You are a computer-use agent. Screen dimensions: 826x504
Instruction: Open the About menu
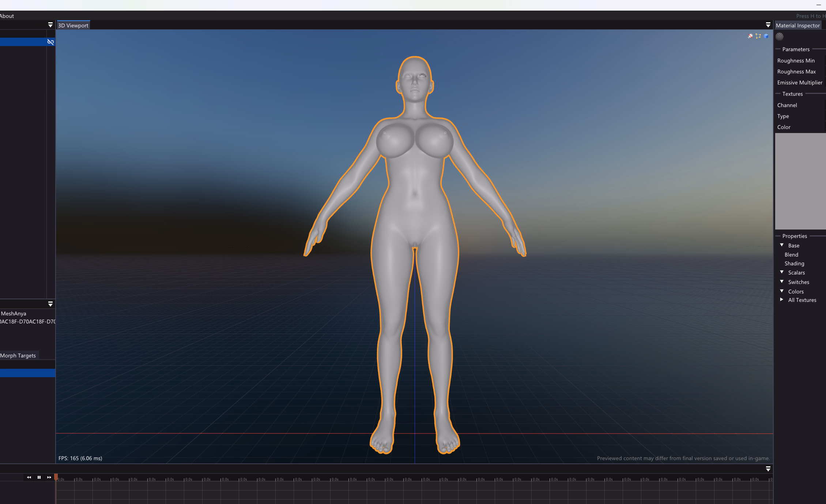coord(7,16)
